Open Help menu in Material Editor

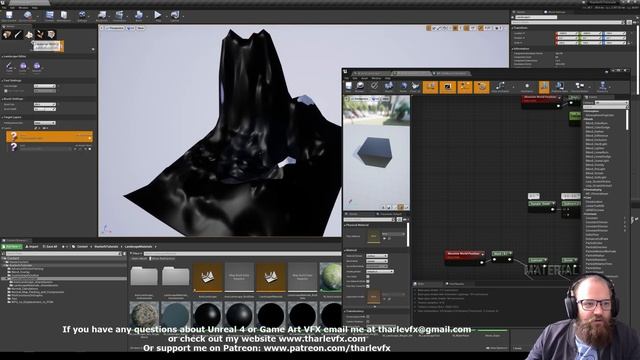tap(387, 78)
